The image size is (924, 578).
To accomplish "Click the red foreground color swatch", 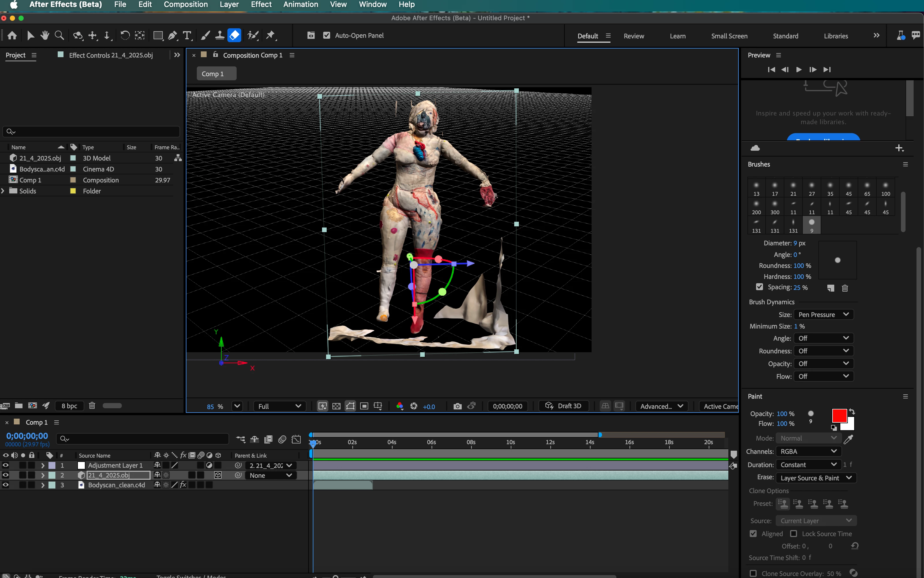I will click(x=839, y=415).
